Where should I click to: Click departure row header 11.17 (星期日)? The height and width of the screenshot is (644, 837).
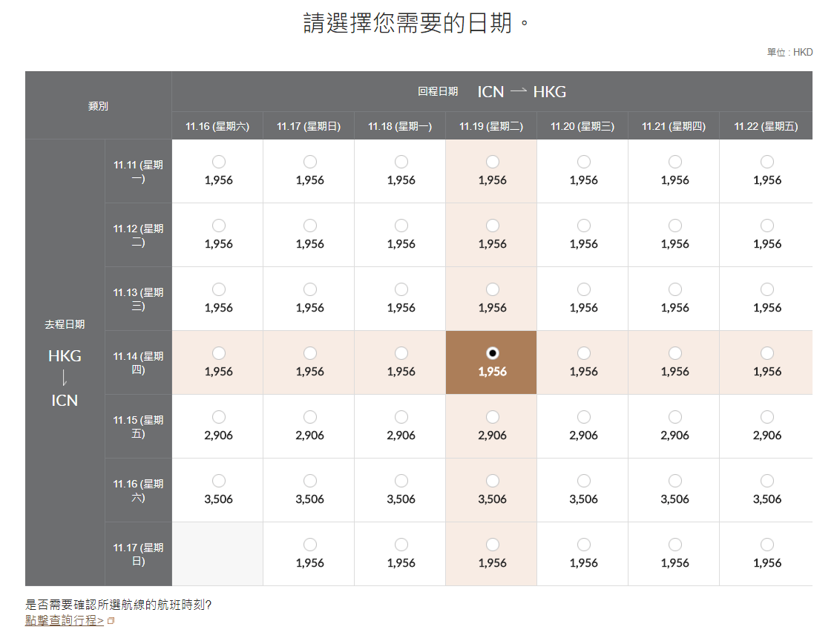(138, 554)
